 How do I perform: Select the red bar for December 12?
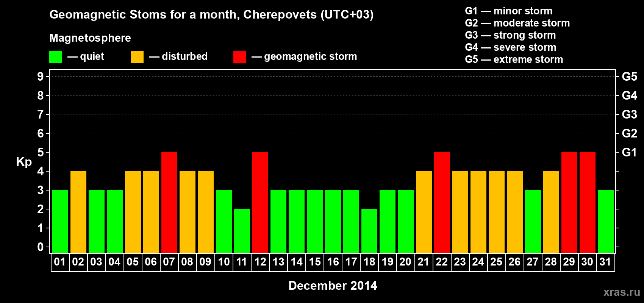point(260,202)
